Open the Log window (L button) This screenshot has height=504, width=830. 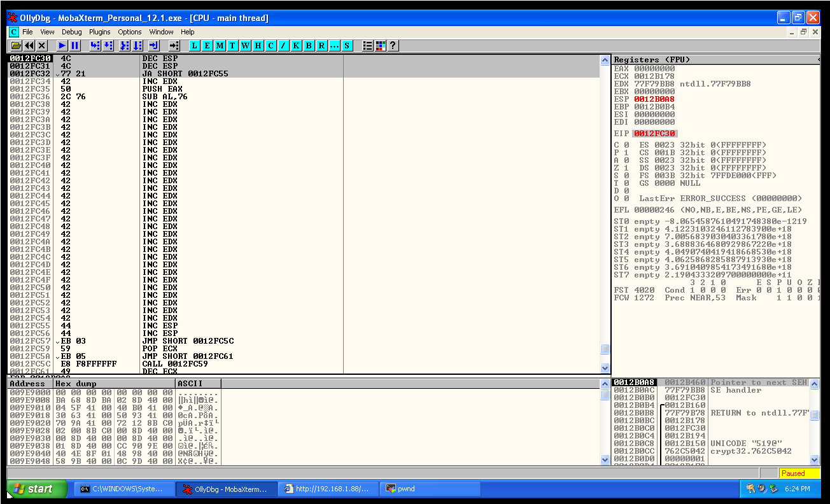pyautogui.click(x=194, y=46)
